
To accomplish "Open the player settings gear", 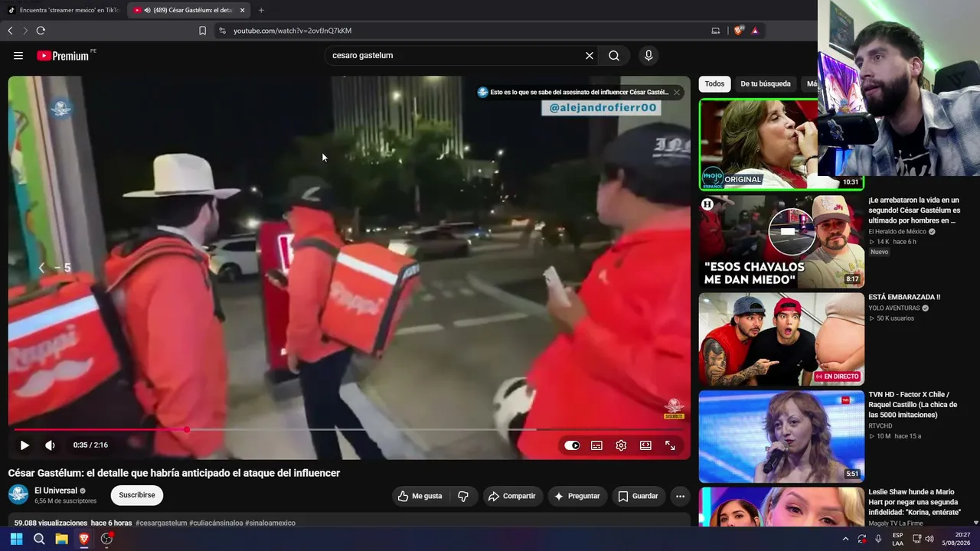I will [621, 445].
